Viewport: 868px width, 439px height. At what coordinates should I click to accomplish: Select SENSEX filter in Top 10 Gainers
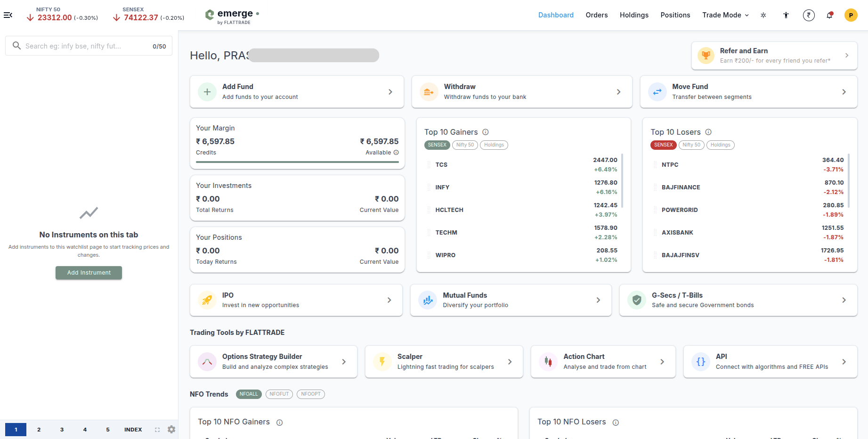tap(437, 145)
